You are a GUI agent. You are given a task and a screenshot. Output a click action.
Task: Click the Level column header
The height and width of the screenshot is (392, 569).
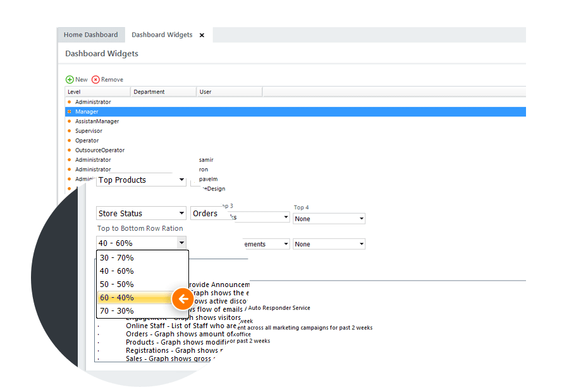(x=97, y=92)
